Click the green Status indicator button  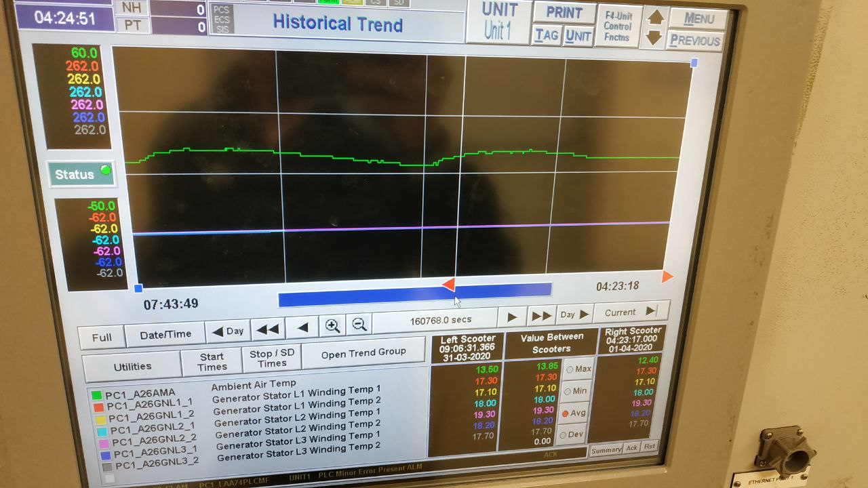[x=83, y=174]
